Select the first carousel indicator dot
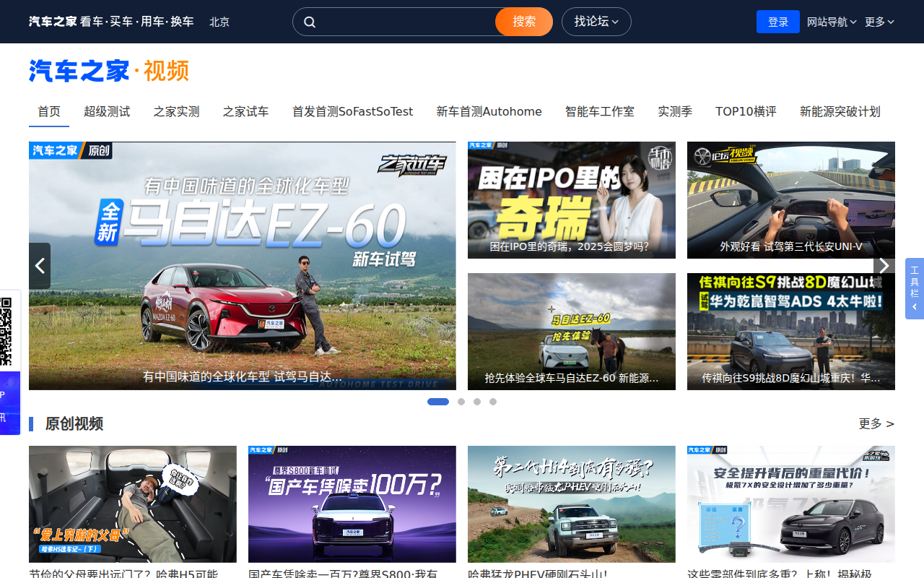Image resolution: width=924 pixels, height=578 pixels. click(x=438, y=402)
